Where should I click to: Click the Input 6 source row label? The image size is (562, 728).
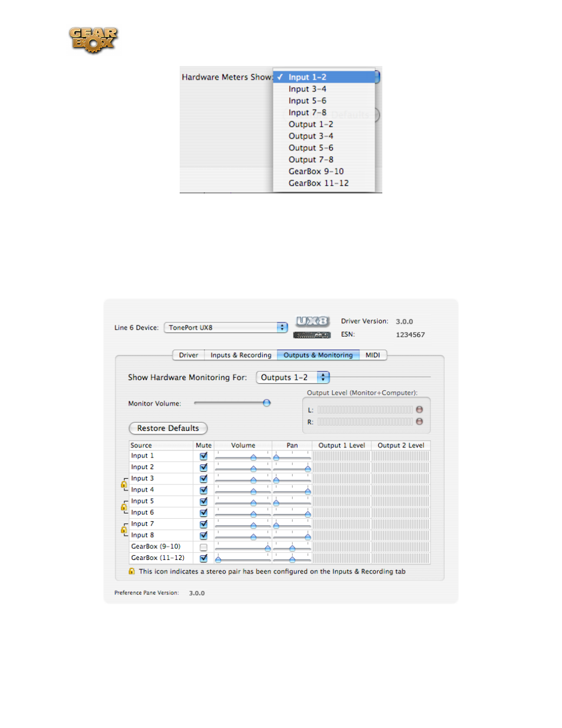pyautogui.click(x=143, y=512)
